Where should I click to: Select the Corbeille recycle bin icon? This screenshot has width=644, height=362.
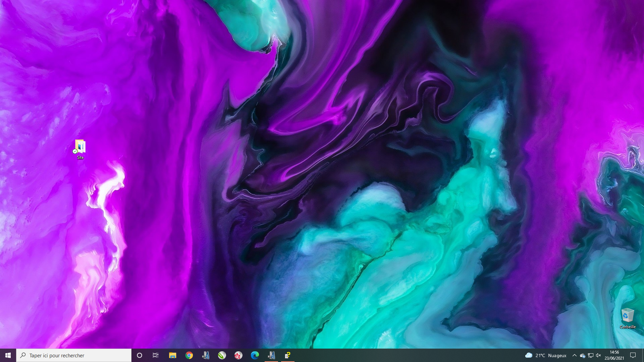pyautogui.click(x=628, y=318)
